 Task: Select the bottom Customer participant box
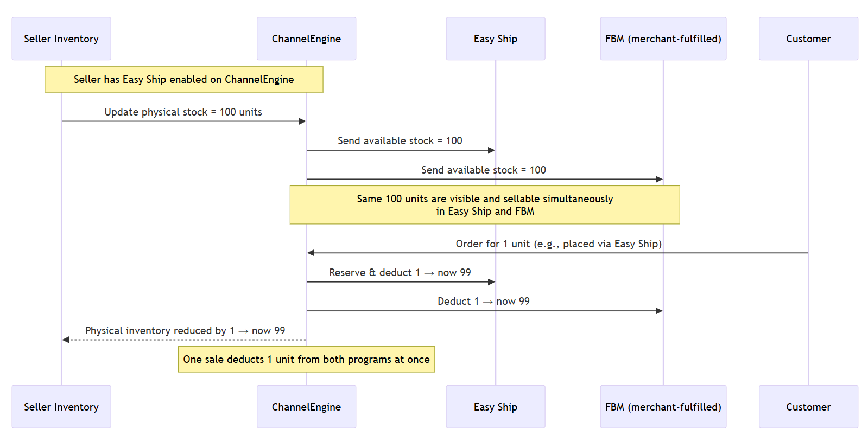coord(808,407)
